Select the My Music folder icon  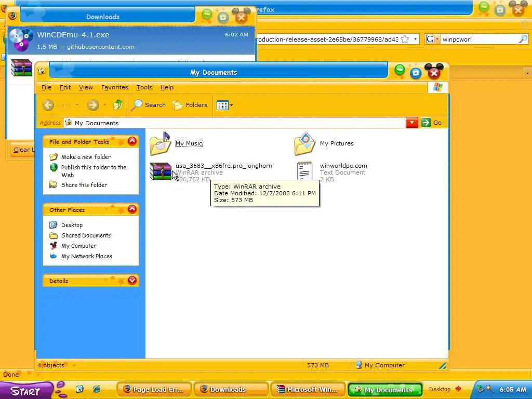(160, 143)
